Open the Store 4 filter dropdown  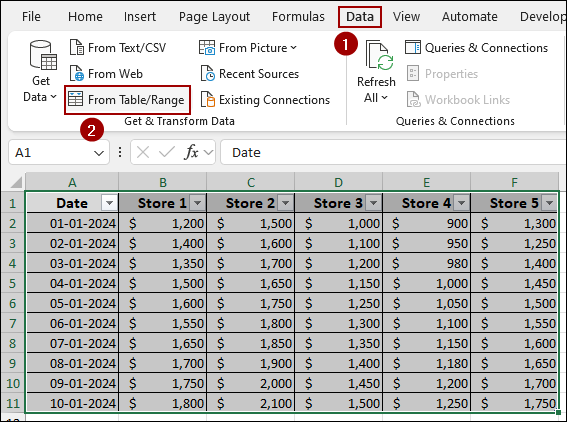click(x=461, y=203)
